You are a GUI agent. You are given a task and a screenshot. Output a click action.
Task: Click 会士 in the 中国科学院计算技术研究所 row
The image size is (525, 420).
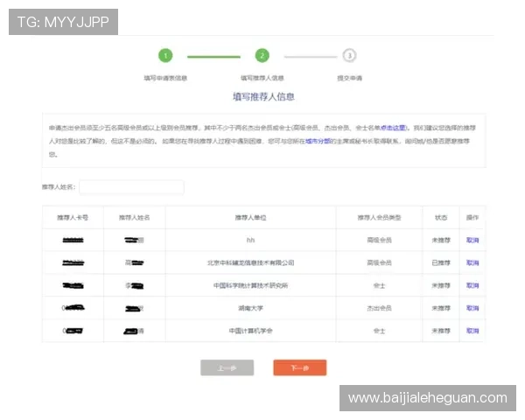379,285
